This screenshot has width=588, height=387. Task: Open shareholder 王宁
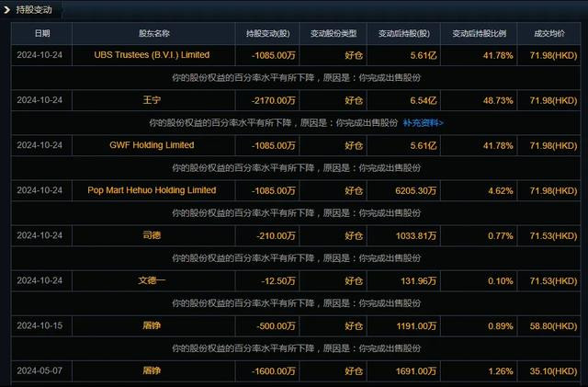pos(152,100)
